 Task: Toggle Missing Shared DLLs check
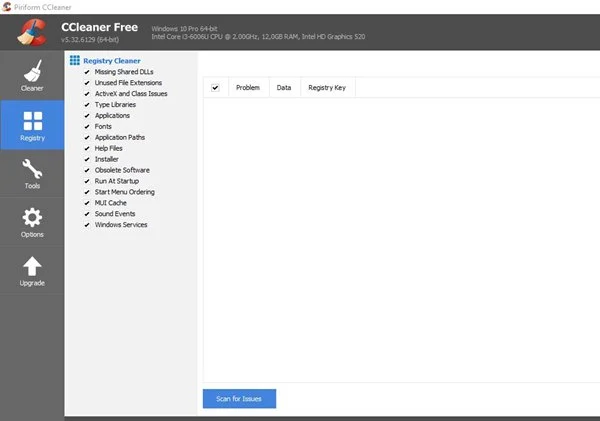pyautogui.click(x=87, y=72)
